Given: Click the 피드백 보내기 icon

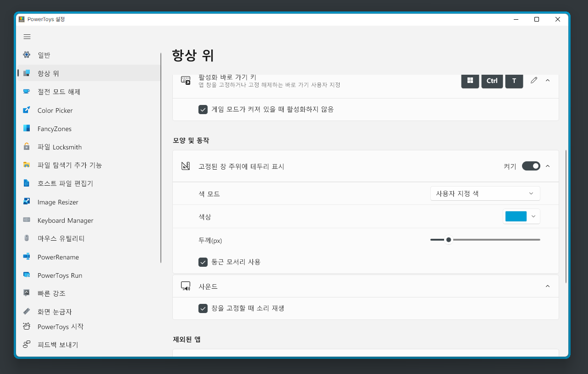Looking at the screenshot, I should (27, 345).
